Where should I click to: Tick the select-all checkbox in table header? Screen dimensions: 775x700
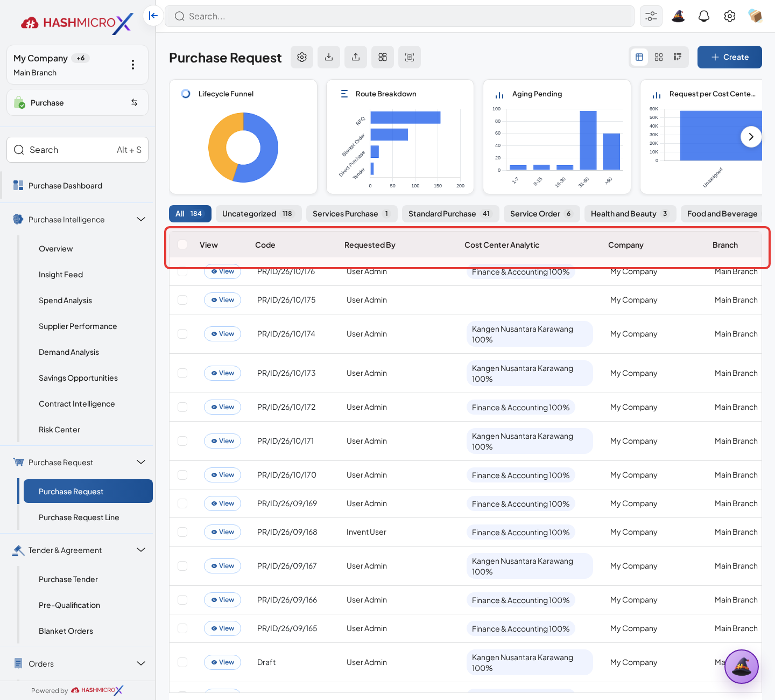pos(182,244)
